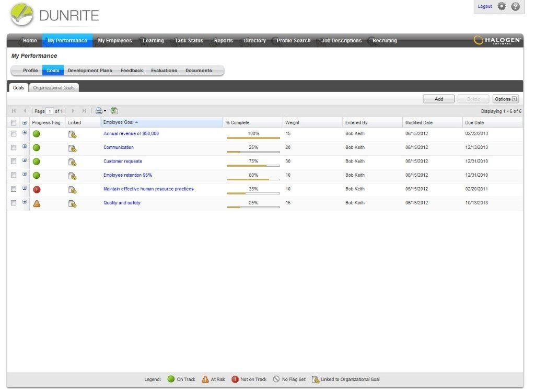Viewport: 535px width, 392px height.
Task: Check the Maintain effective human resource practices row
Action: pyautogui.click(x=13, y=189)
